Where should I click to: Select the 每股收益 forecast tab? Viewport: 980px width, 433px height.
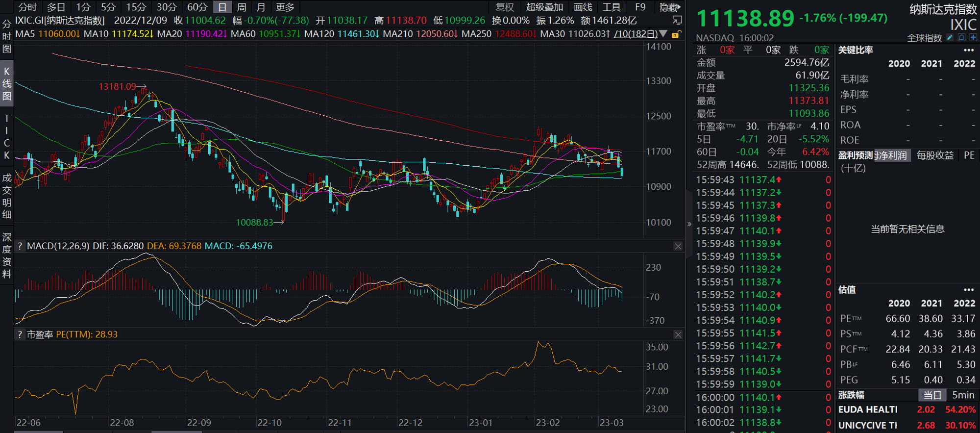pyautogui.click(x=935, y=155)
